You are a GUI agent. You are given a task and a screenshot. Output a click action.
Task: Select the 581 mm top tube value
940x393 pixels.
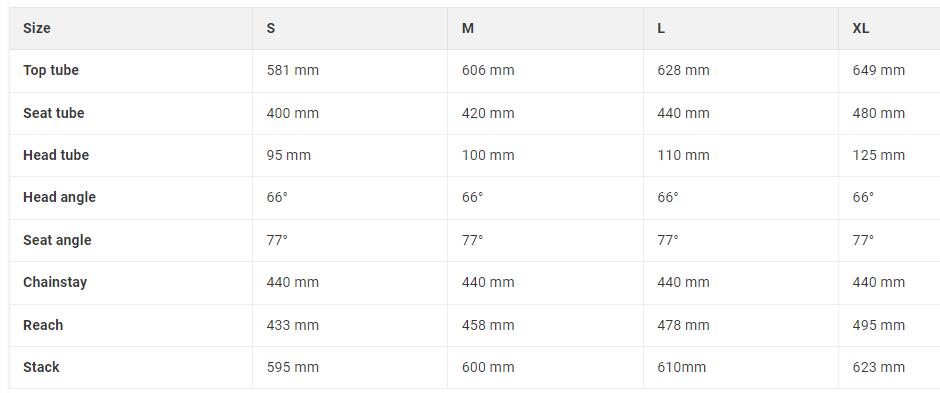[x=293, y=70]
